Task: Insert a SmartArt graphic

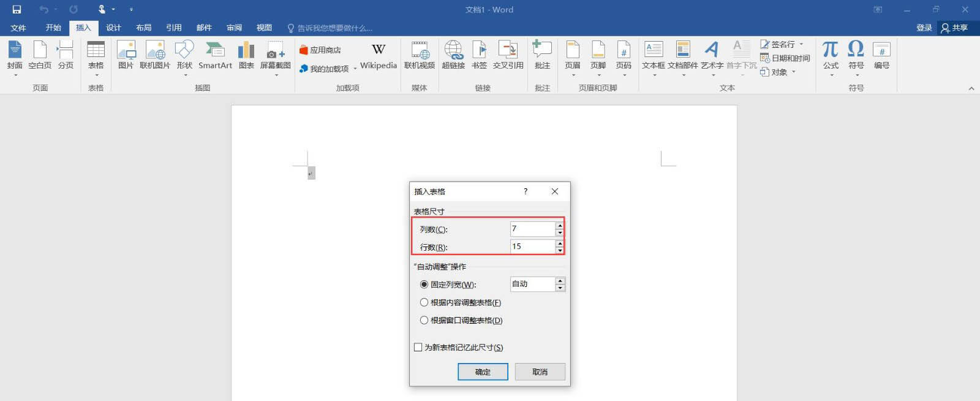Action: pos(215,56)
